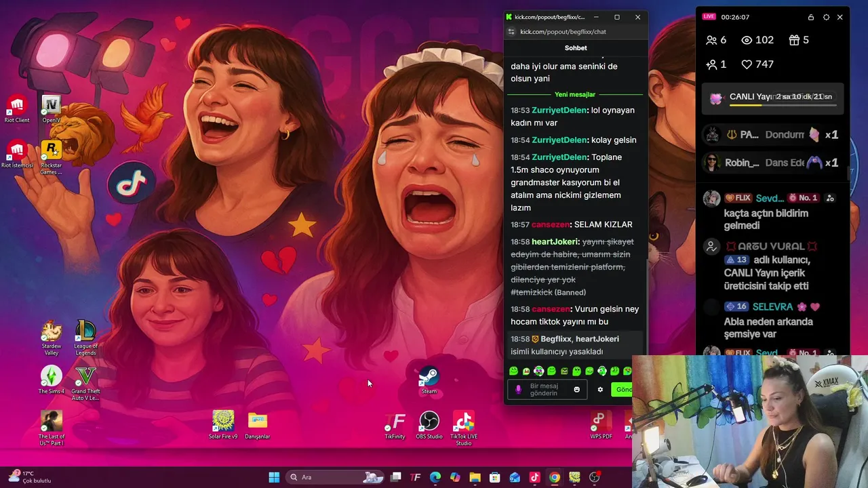868x488 pixels.
Task: Open Task View in the taskbar
Action: tap(396, 477)
